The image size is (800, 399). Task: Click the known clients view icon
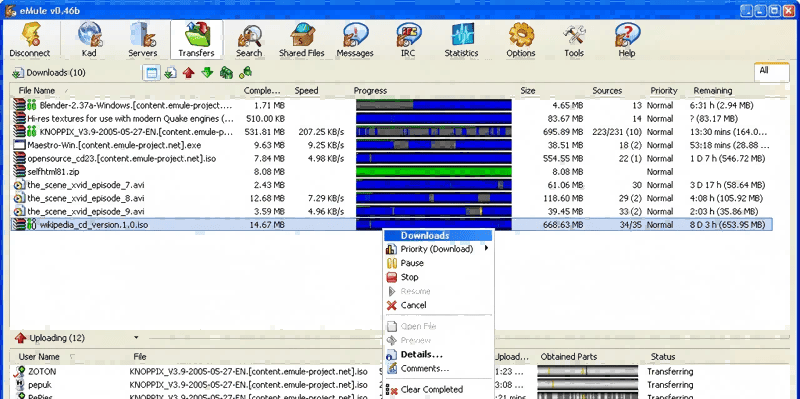(245, 73)
